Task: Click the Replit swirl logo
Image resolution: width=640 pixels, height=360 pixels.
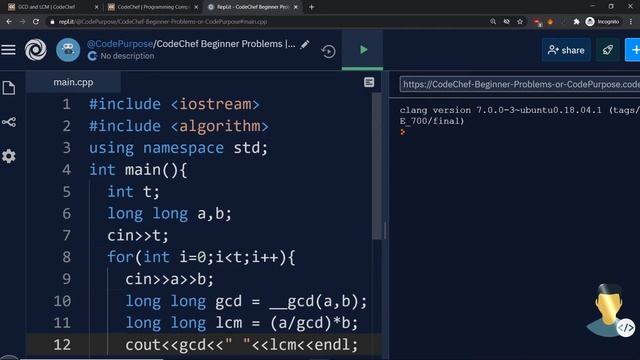Action: point(36,50)
